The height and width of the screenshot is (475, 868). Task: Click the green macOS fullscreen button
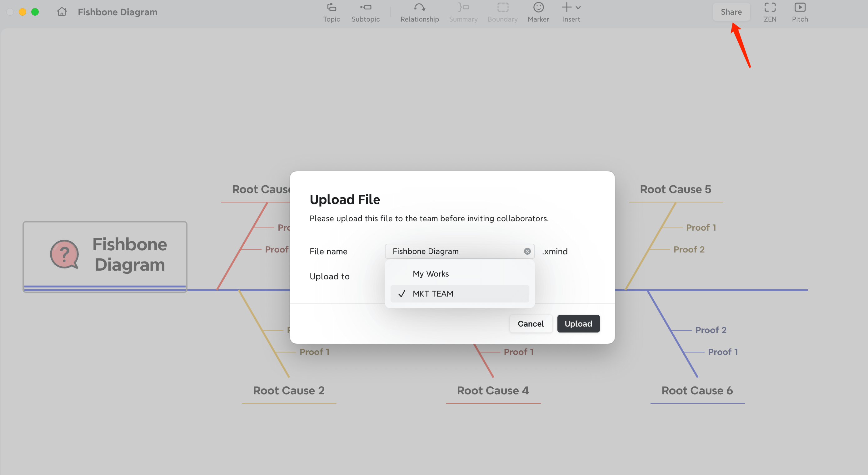click(35, 12)
